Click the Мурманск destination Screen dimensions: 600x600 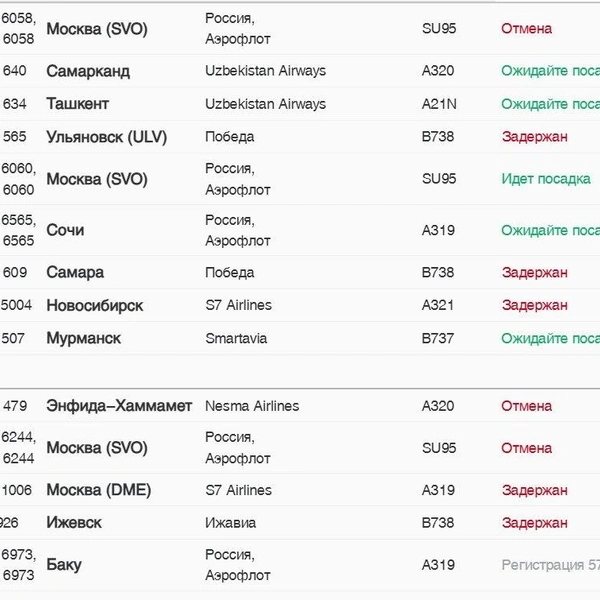click(x=84, y=338)
